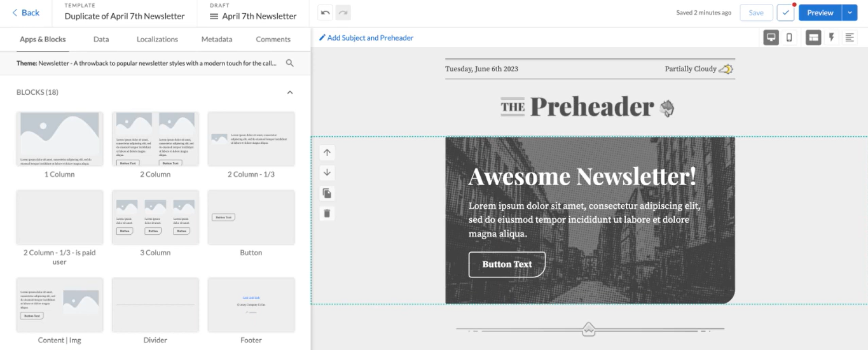Click the undo arrow icon
Screen dimensions: 868x350
pyautogui.click(x=326, y=13)
